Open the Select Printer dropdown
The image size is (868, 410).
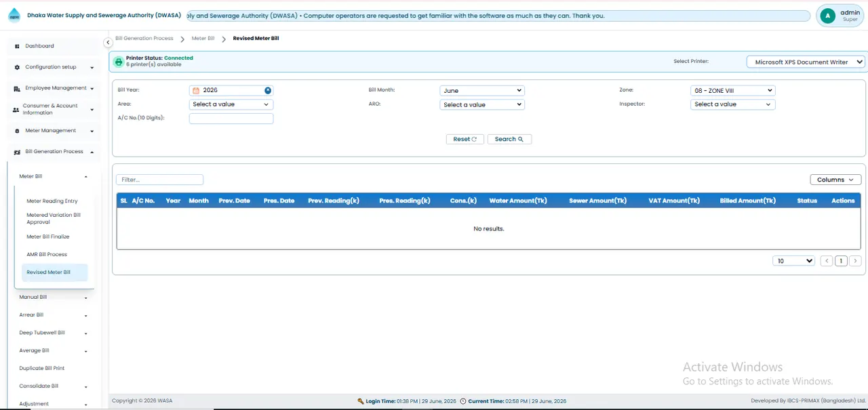click(806, 62)
